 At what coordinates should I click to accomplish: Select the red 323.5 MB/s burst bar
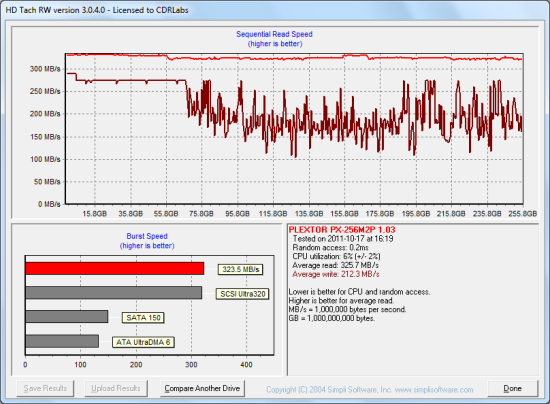click(115, 269)
